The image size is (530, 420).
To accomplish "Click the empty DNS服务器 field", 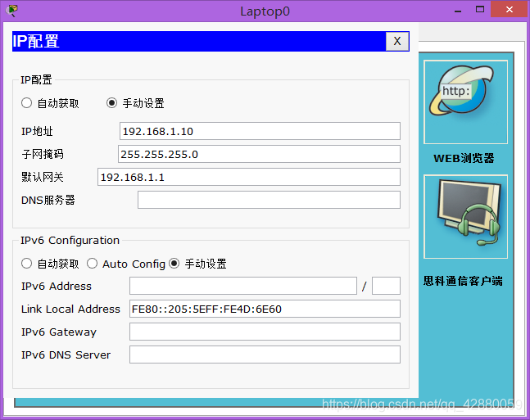I will (269, 200).
